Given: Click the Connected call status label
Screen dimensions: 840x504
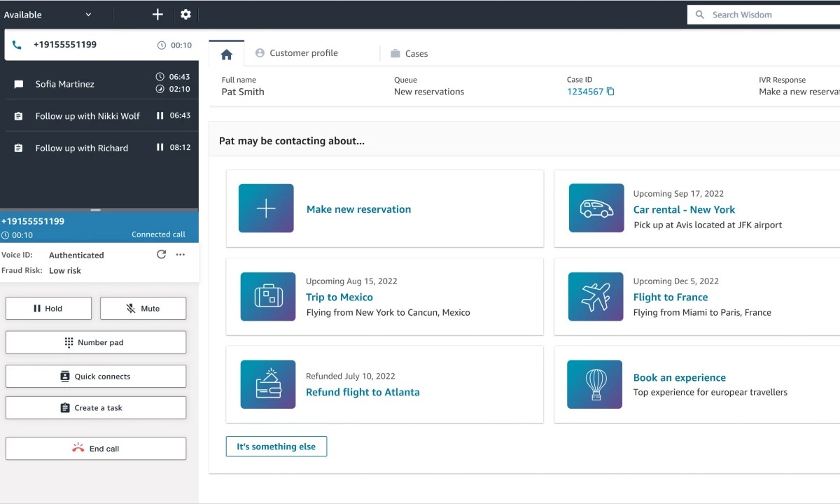Looking at the screenshot, I should (x=159, y=234).
